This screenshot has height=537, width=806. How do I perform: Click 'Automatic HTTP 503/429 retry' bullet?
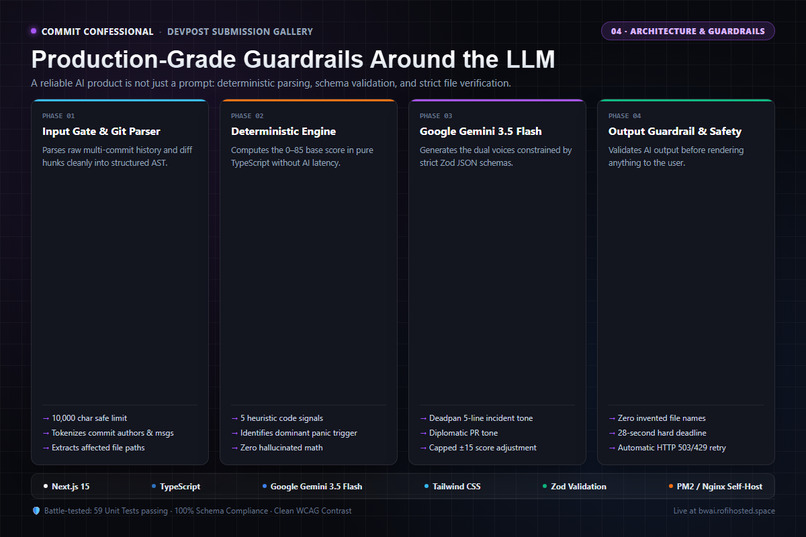pyautogui.click(x=667, y=448)
